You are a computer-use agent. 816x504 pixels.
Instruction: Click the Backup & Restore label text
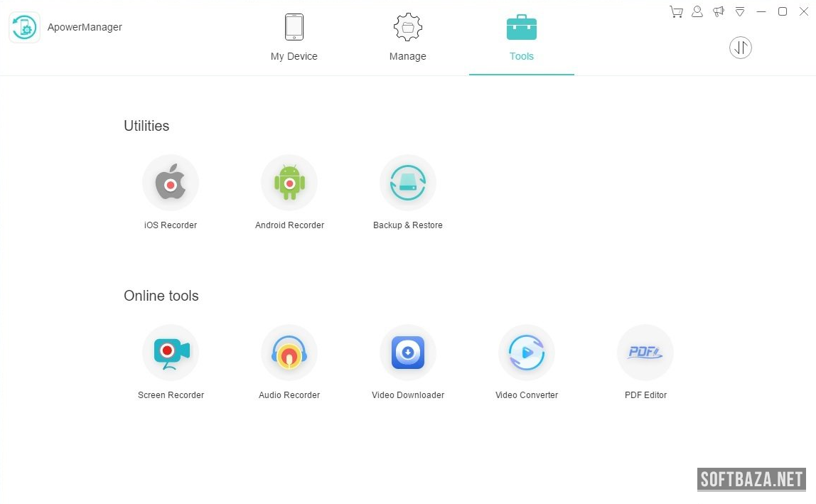tap(408, 225)
